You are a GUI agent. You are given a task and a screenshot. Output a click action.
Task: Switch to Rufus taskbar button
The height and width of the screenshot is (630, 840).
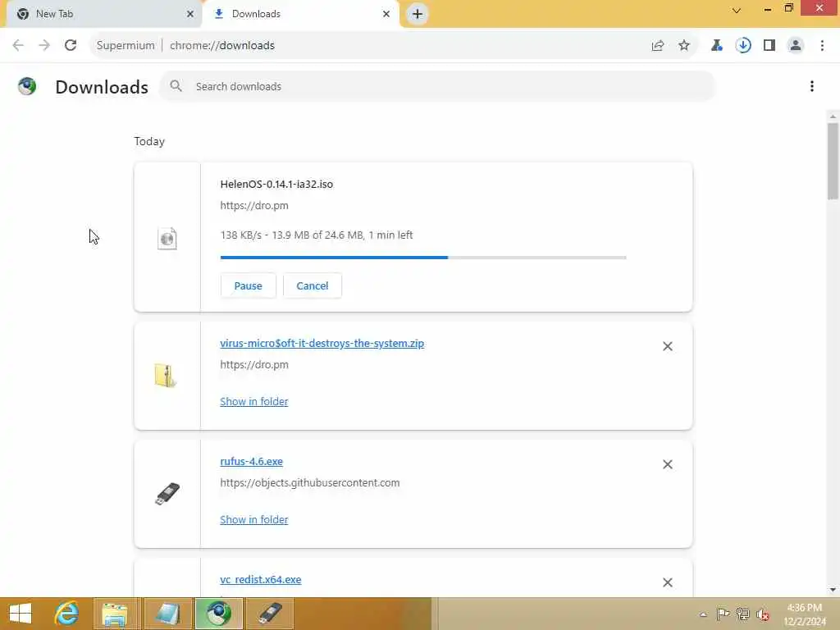[x=270, y=614]
